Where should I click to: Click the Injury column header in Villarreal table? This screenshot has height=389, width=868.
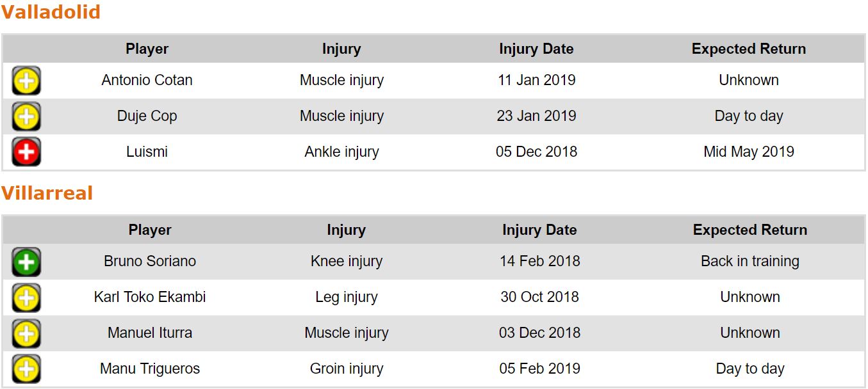346,230
